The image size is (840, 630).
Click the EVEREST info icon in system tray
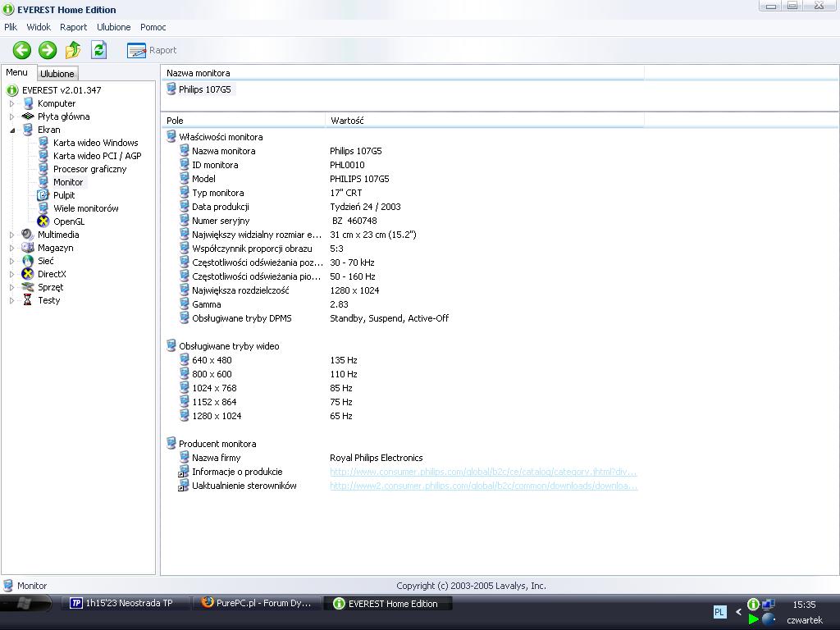(x=753, y=605)
